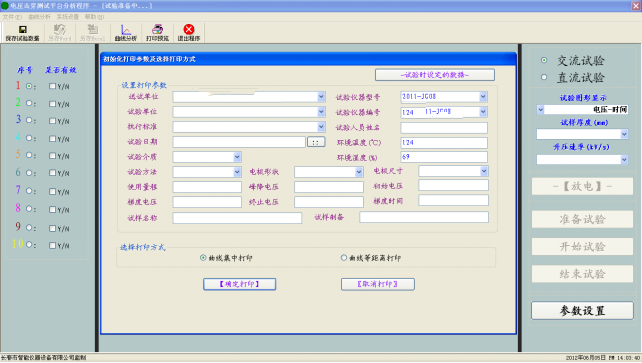The image size is (642, 363).
Task: Click the 使用量程 input field
Action: pyautogui.click(x=207, y=187)
